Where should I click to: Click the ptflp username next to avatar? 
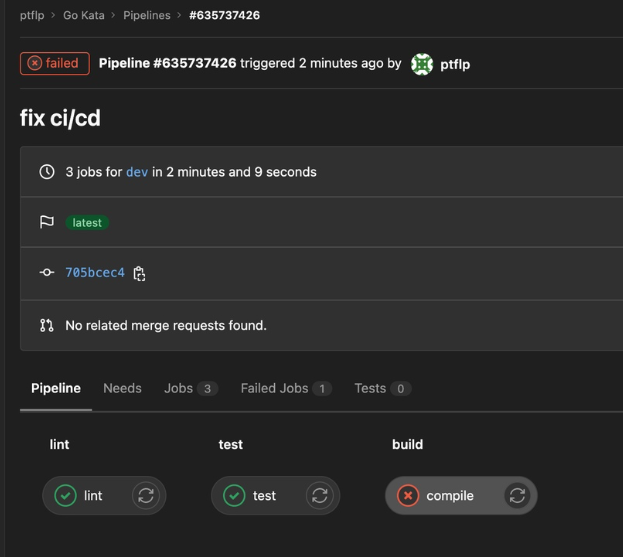455,64
